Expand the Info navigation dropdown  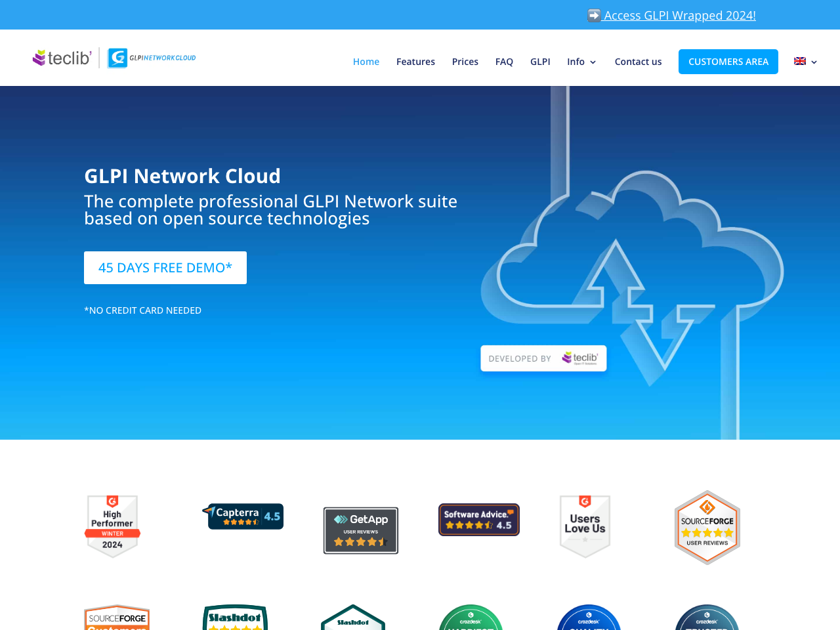tap(580, 60)
